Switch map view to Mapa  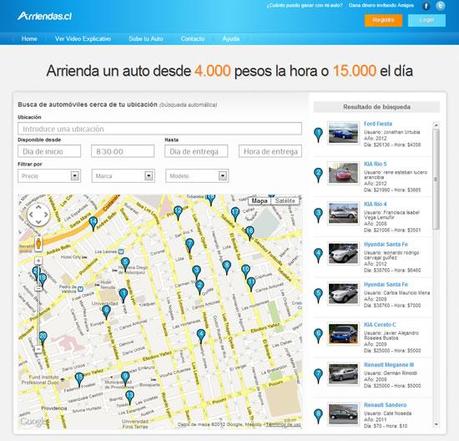point(259,201)
